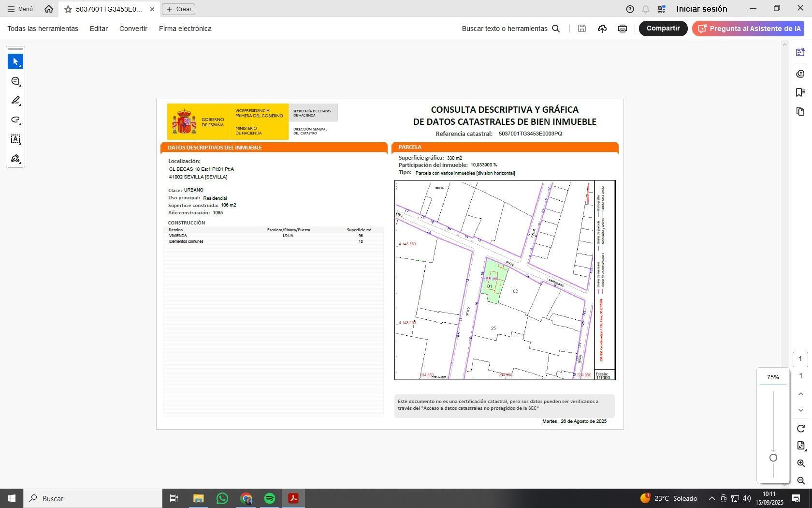Rotate the page view clockwise
Screen dimensions: 812x508
tap(800, 429)
